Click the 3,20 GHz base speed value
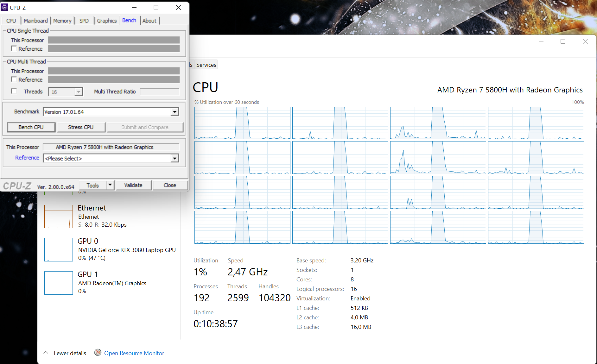 (x=362, y=260)
